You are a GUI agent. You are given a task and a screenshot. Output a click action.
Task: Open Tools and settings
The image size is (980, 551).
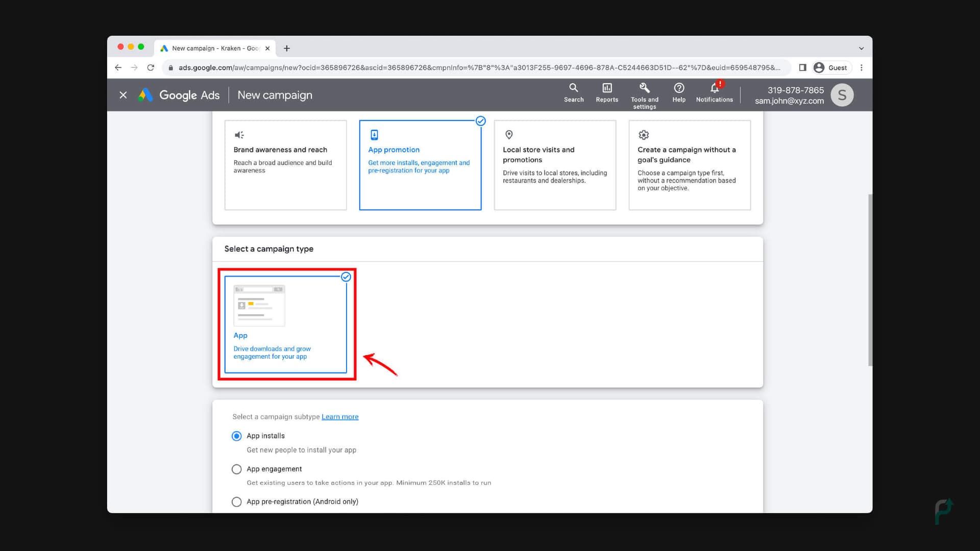[645, 96]
